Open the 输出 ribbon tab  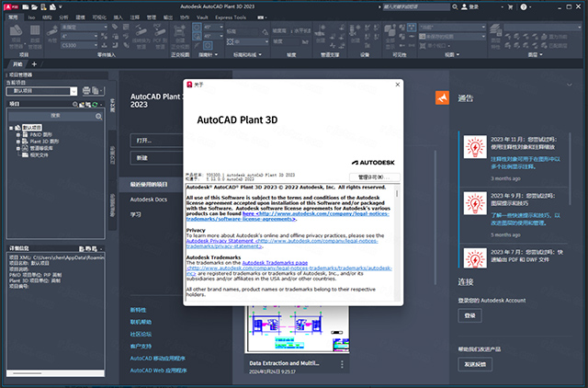(168, 17)
